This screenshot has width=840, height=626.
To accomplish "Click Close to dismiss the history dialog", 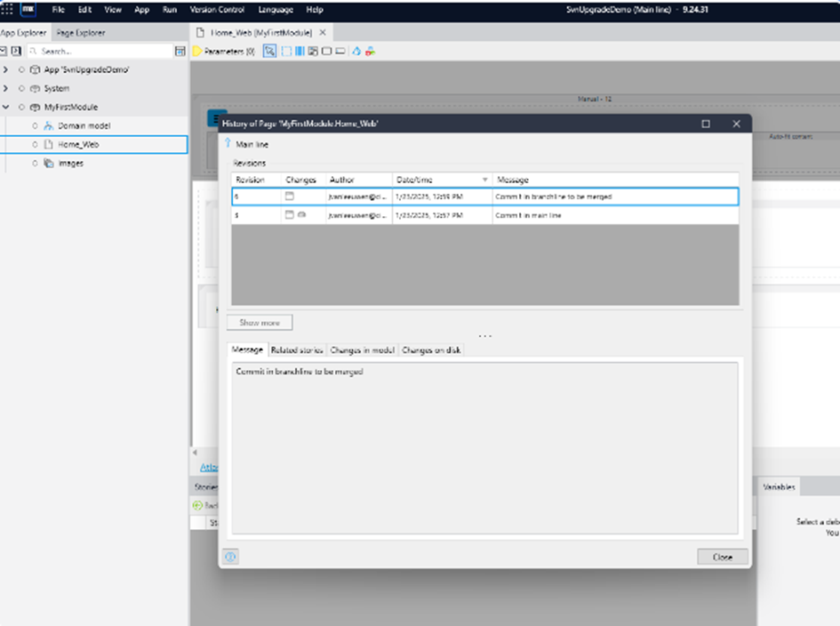I will pos(723,555).
